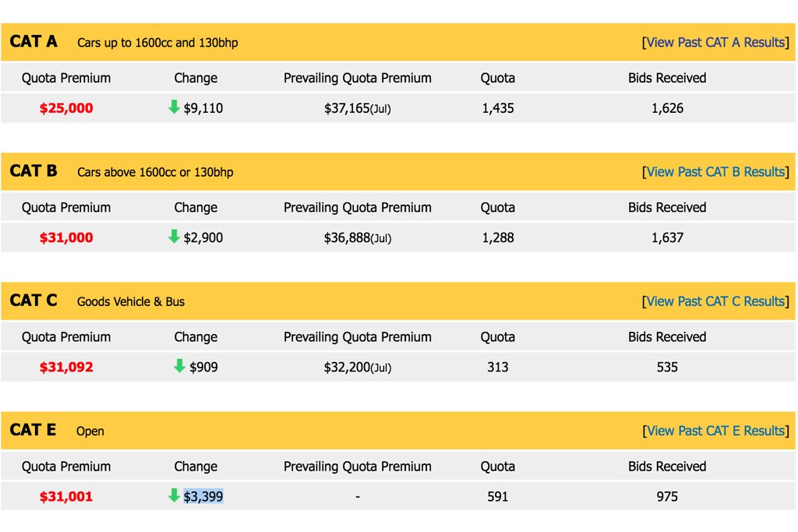This screenshot has height=532, width=798.
Task: Click the CAT C quota value 313
Action: [498, 367]
